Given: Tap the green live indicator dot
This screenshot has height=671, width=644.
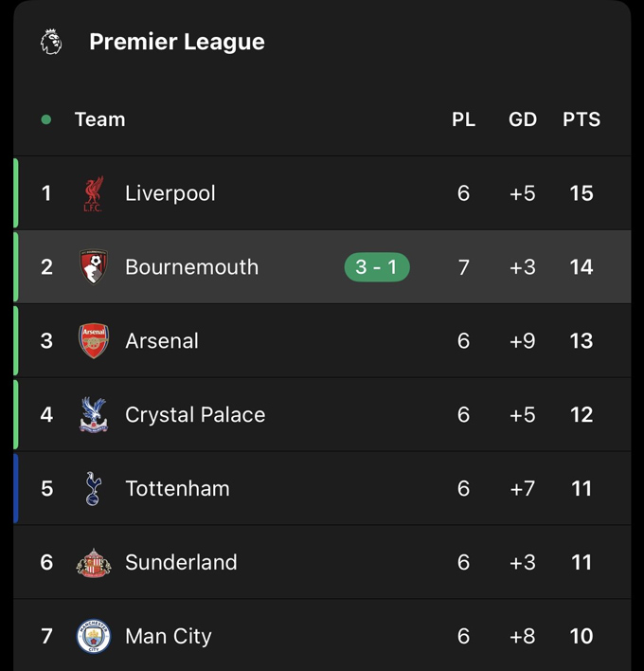Looking at the screenshot, I should pos(46,119).
